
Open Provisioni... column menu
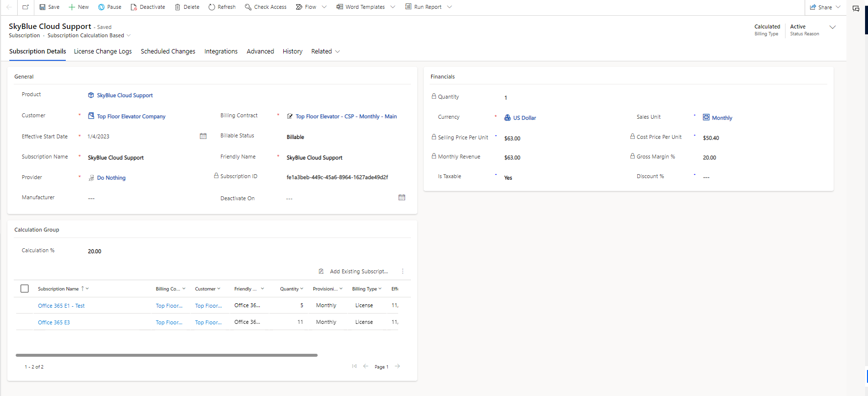coord(327,289)
